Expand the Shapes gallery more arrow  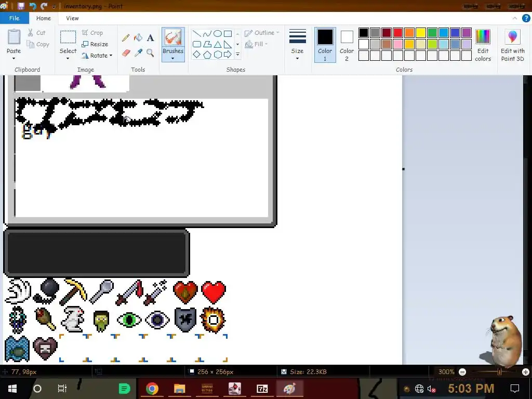point(238,54)
